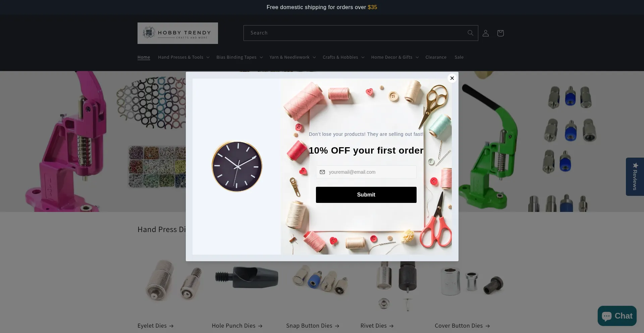Image resolution: width=644 pixels, height=333 pixels.
Task: Expand Hand Presses & Tools menu
Action: click(183, 57)
